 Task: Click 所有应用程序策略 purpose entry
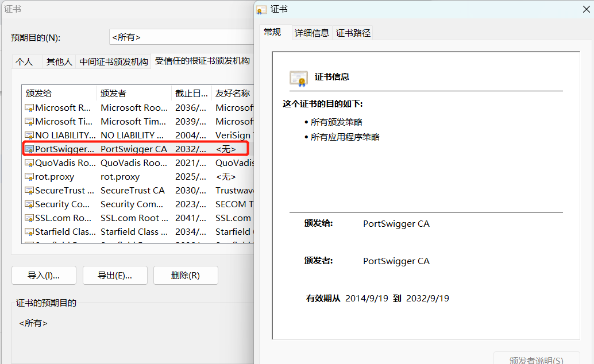[345, 137]
